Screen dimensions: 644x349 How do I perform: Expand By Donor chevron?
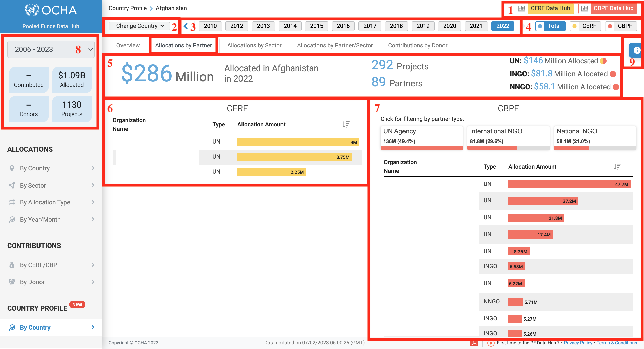coord(93,282)
